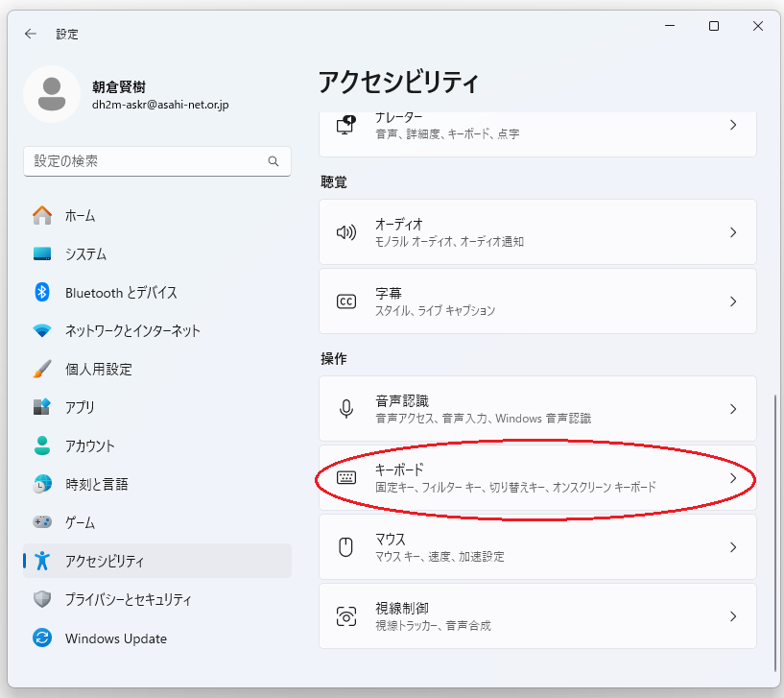Viewport: 784px width, 698px height.
Task: Open プライバシーとセキュリティ category
Action: (x=157, y=599)
